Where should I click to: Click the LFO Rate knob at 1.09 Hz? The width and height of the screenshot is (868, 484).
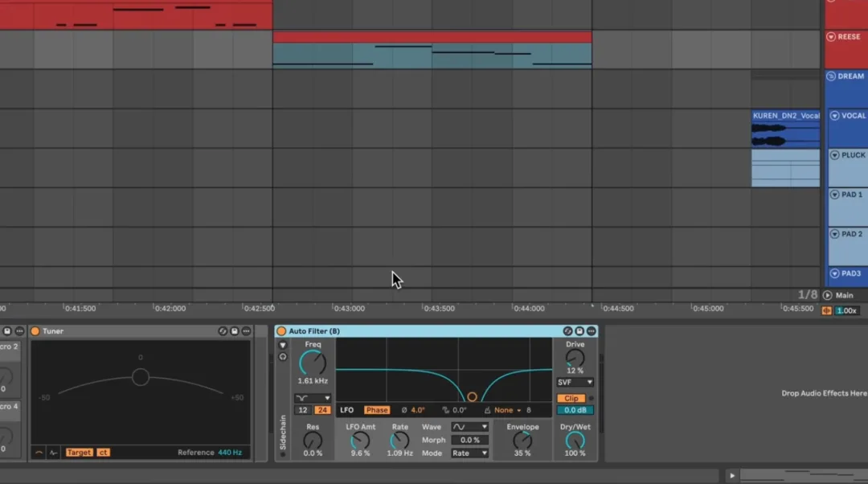pos(399,441)
